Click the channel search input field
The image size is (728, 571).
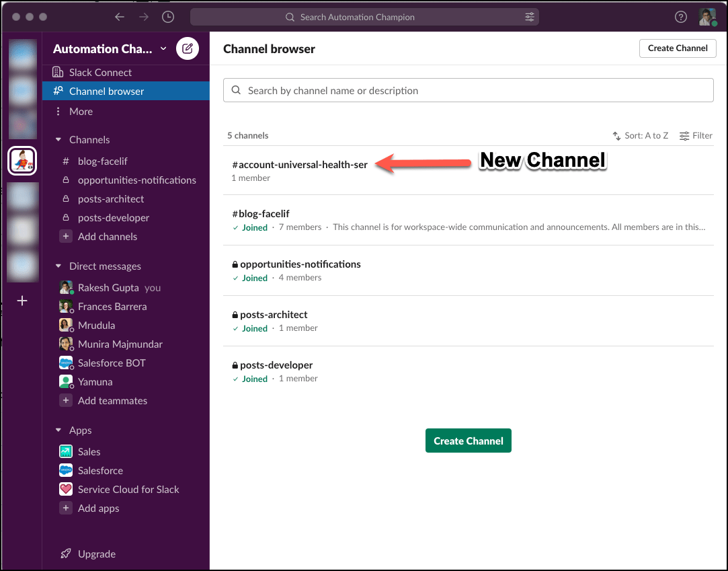(468, 90)
